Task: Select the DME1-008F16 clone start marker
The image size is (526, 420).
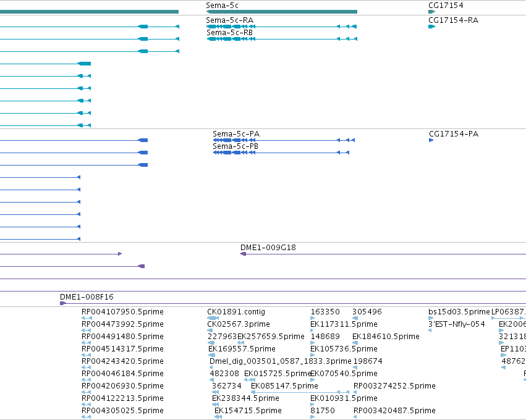Action: [x=62, y=303]
